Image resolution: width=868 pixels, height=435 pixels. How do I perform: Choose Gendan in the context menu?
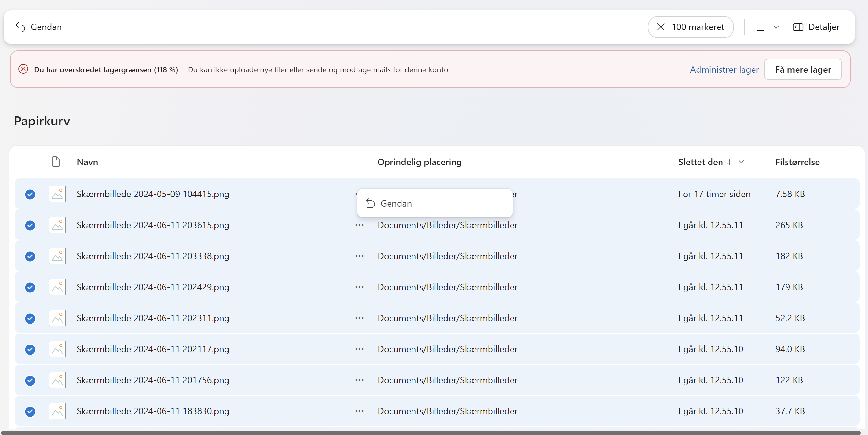tap(396, 203)
